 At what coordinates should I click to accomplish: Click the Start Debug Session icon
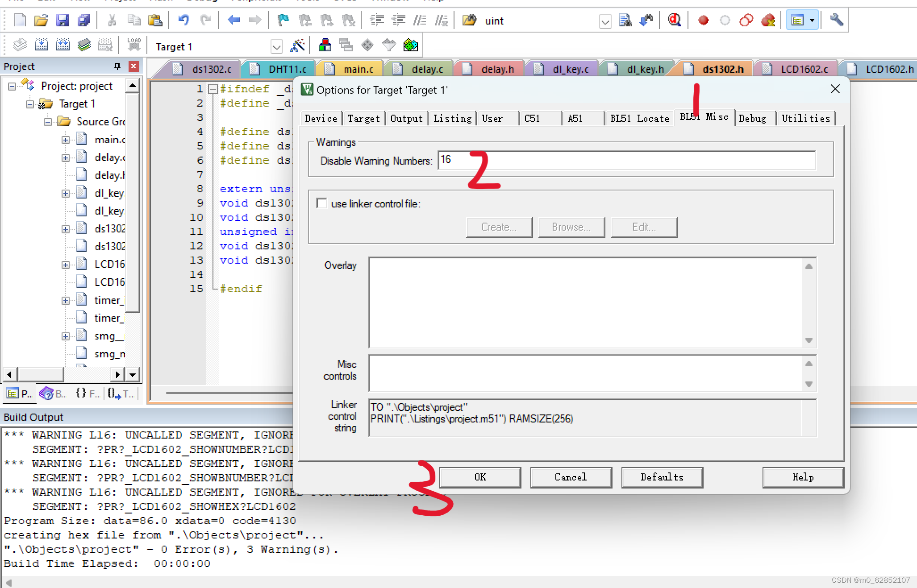point(674,20)
